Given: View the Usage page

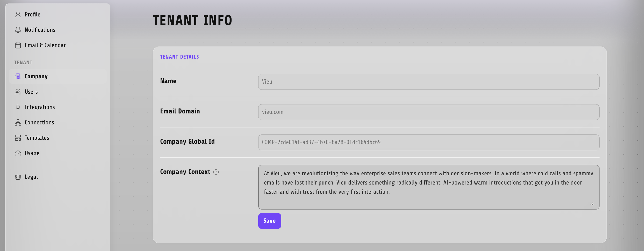Looking at the screenshot, I should tap(58, 153).
